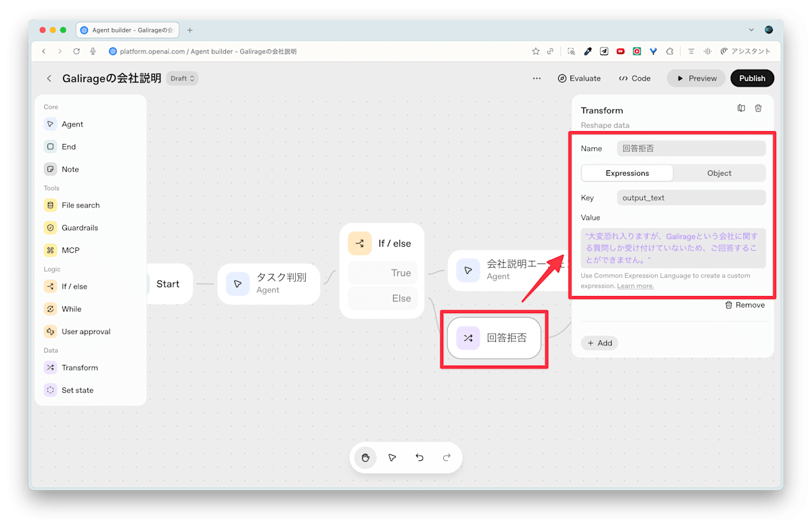This screenshot has width=812, height=528.
Task: Choose the While logic node
Action: click(64, 309)
